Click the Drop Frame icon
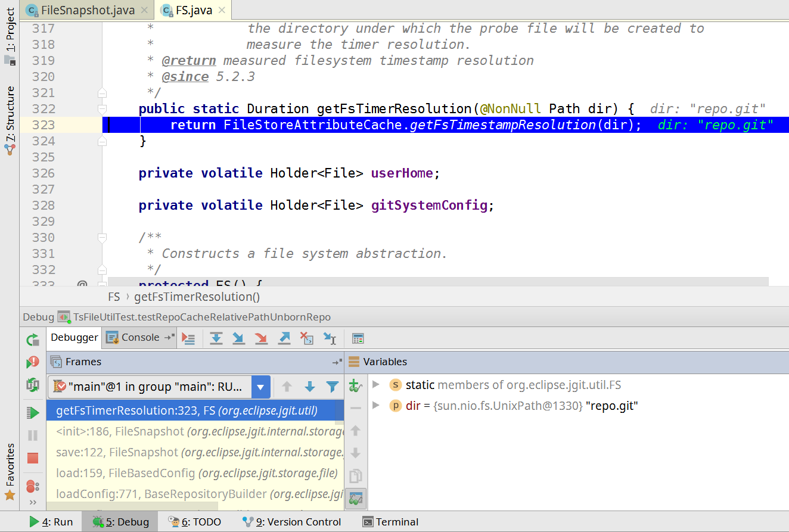 point(306,338)
